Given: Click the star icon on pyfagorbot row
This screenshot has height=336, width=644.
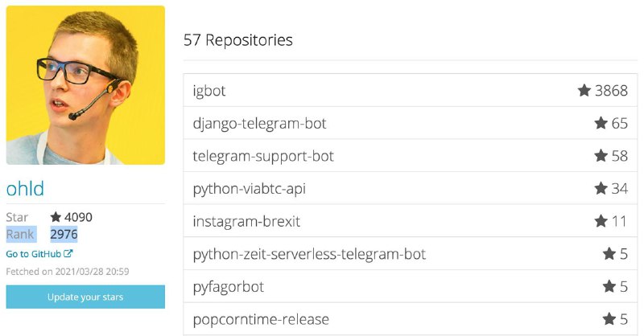Looking at the screenshot, I should [x=609, y=286].
